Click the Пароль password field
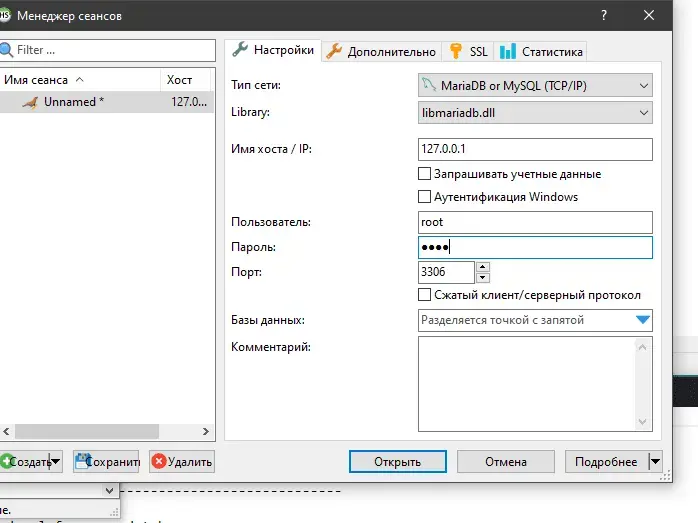Viewport: 698px width, 523px height. pos(535,247)
